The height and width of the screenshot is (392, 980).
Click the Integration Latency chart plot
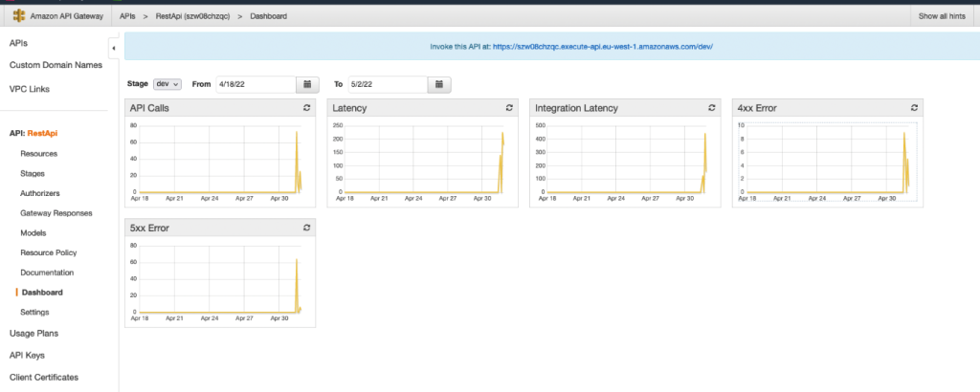627,159
